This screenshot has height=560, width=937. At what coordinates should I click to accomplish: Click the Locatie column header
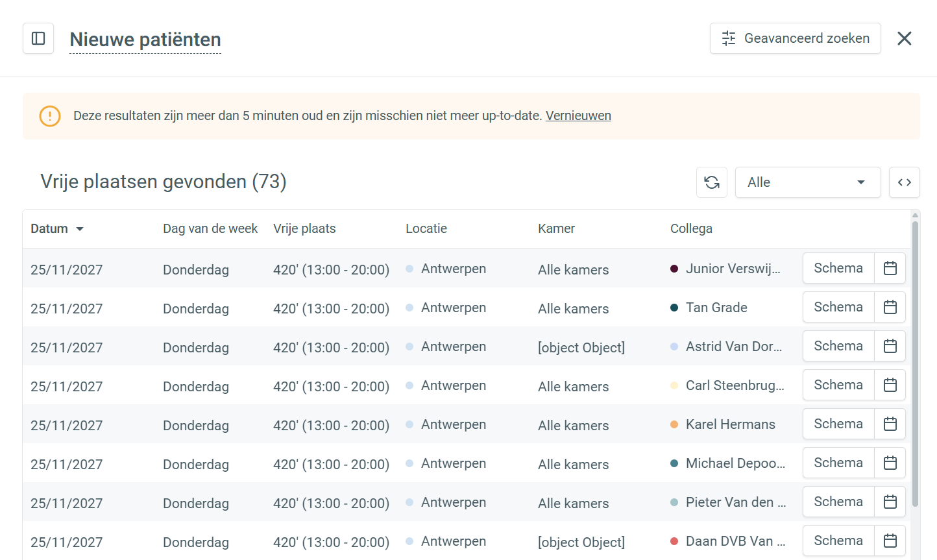426,228
